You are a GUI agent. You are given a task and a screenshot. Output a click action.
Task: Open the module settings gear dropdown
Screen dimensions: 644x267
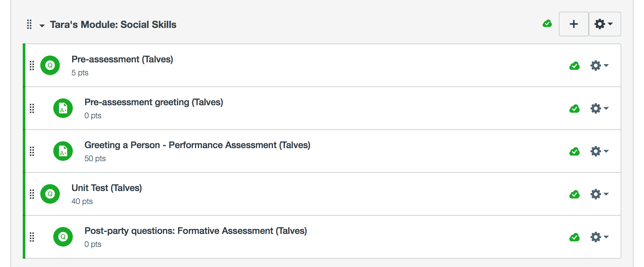click(604, 24)
